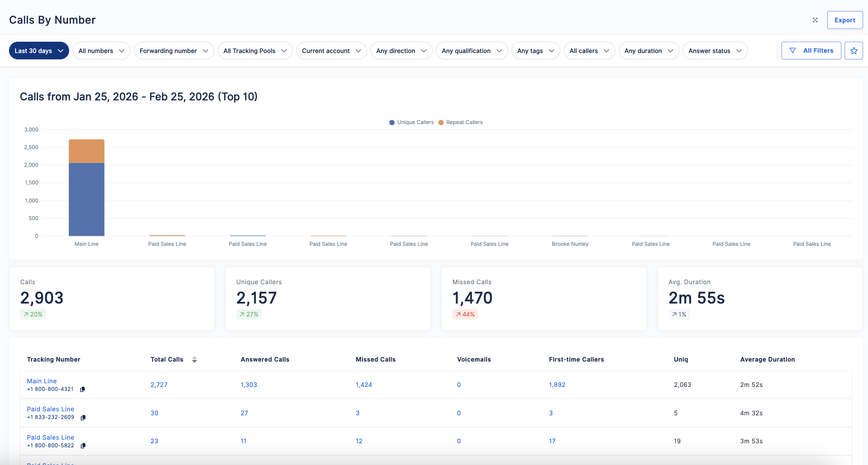Screen dimensions: 868x465
Task: Sort by Total Calls arrows icon
Action: pos(194,360)
